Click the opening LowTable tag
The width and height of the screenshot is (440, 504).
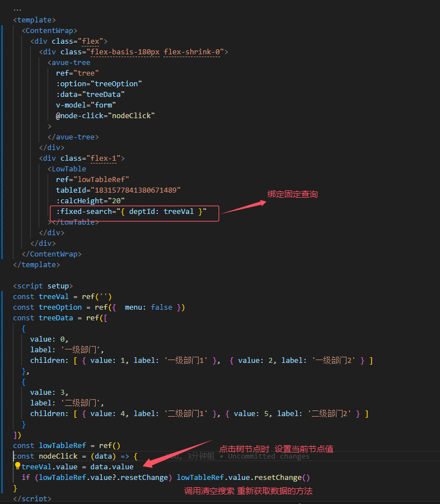68,169
